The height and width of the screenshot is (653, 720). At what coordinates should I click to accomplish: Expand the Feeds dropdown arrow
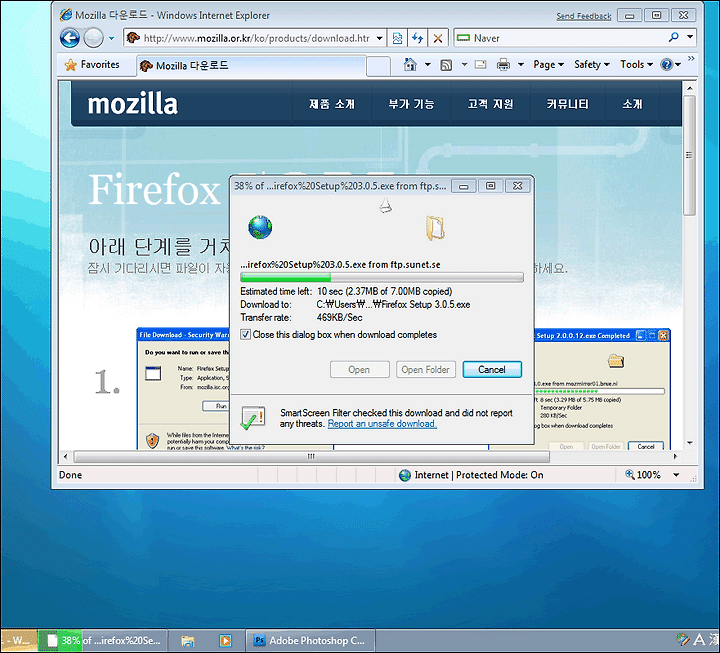pyautogui.click(x=464, y=65)
